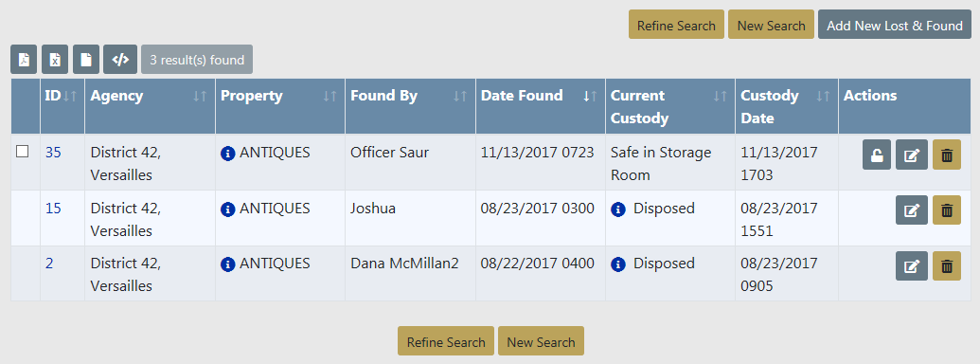Start a New Search from bottom button
This screenshot has height=364, width=980.
point(541,341)
